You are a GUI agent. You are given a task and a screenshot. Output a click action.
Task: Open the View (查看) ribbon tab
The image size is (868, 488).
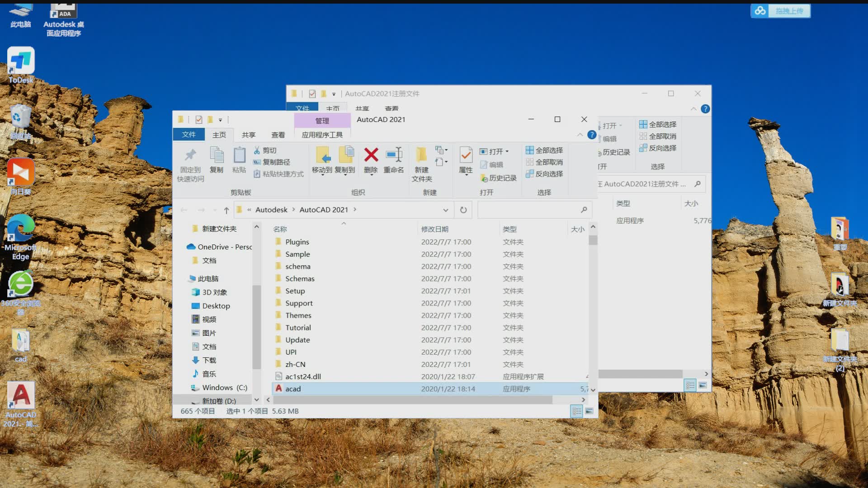(x=278, y=135)
